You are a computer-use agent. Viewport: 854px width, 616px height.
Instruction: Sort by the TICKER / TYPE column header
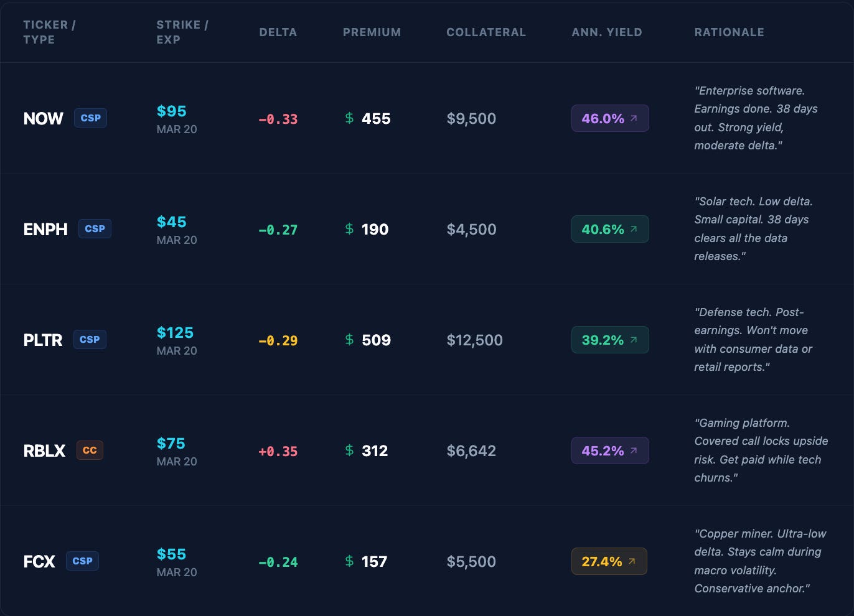pyautogui.click(x=49, y=32)
